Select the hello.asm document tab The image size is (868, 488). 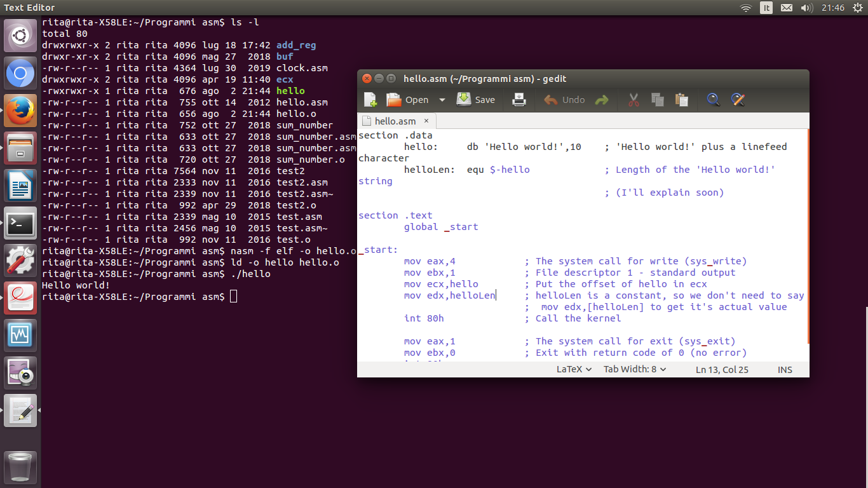point(395,121)
